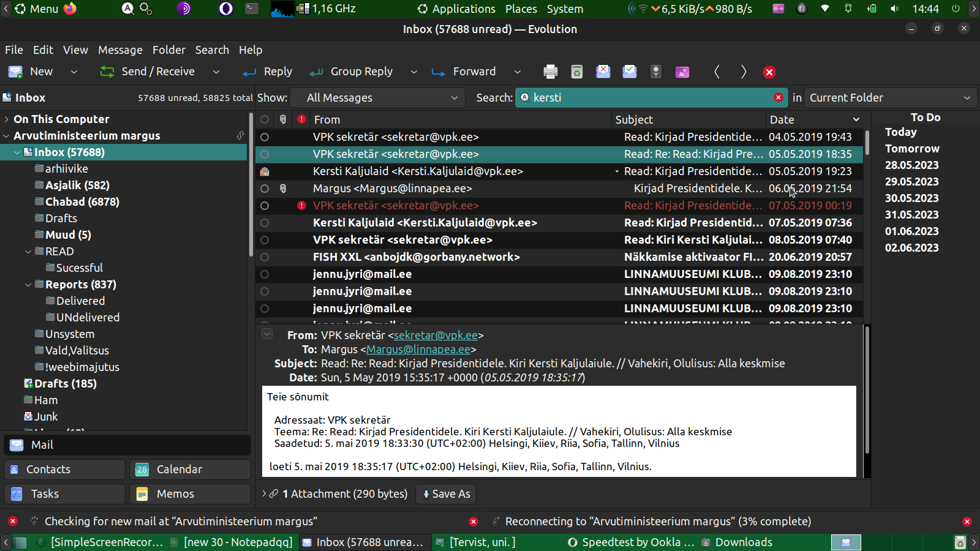
Task: Toggle read status circle on FISH XXL message
Action: point(265,257)
